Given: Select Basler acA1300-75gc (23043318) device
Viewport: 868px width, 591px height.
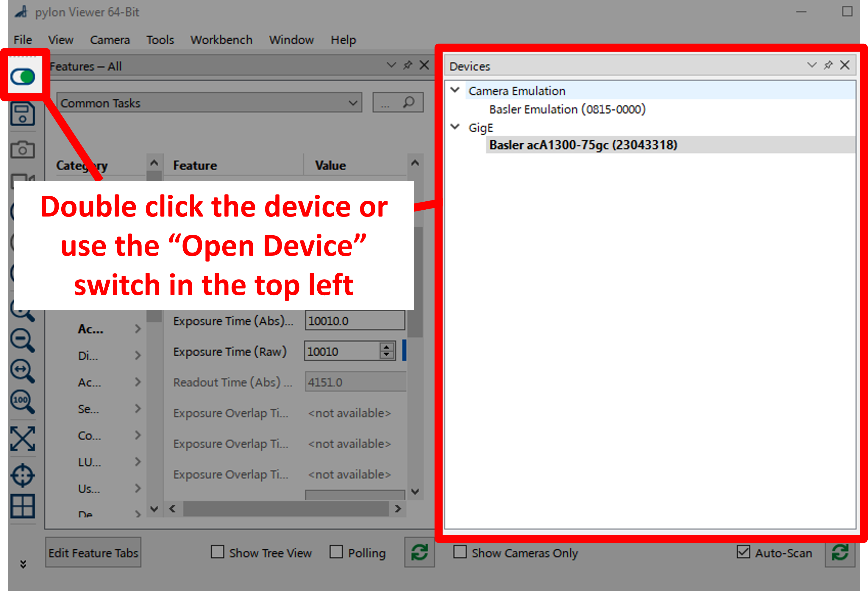Looking at the screenshot, I should (583, 145).
